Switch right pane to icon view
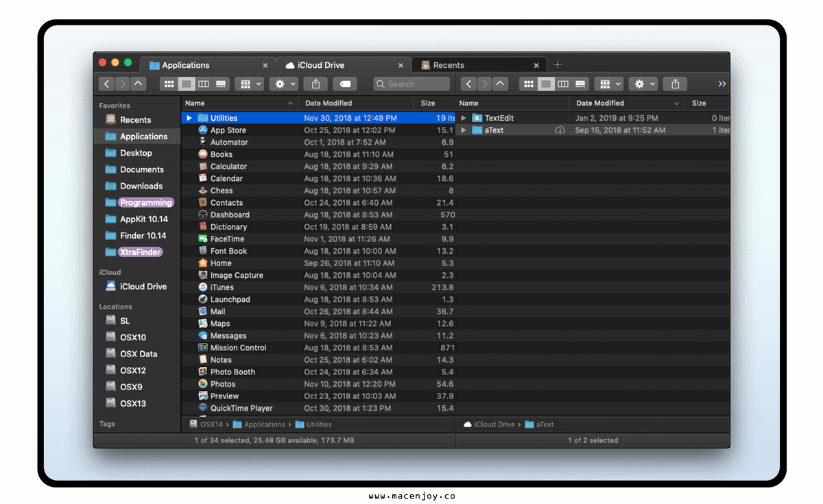The image size is (823, 504). tap(528, 84)
